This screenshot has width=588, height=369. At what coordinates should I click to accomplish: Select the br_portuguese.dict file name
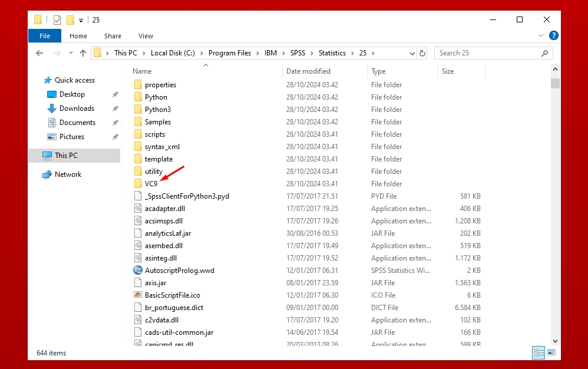pos(174,308)
